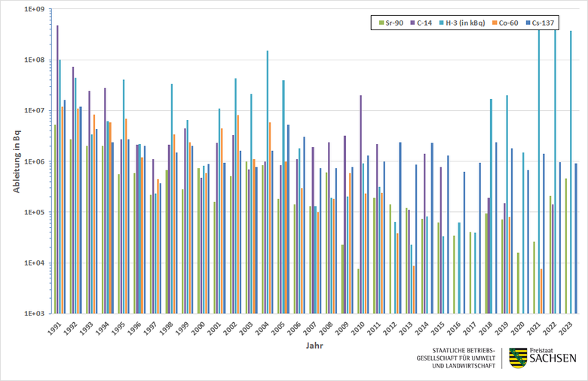588x381 pixels.
Task: Select the 1E+06 y-axis tick label
Action: tap(34, 161)
